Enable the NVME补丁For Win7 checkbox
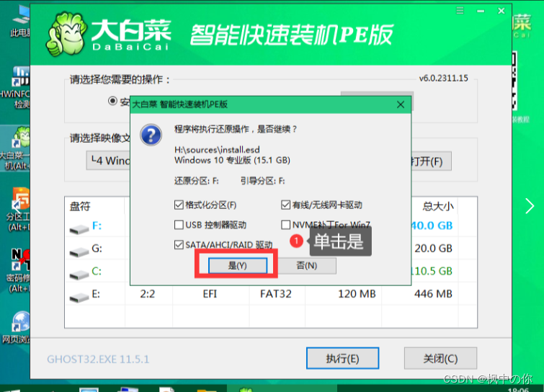This screenshot has height=392, width=544. (x=286, y=225)
